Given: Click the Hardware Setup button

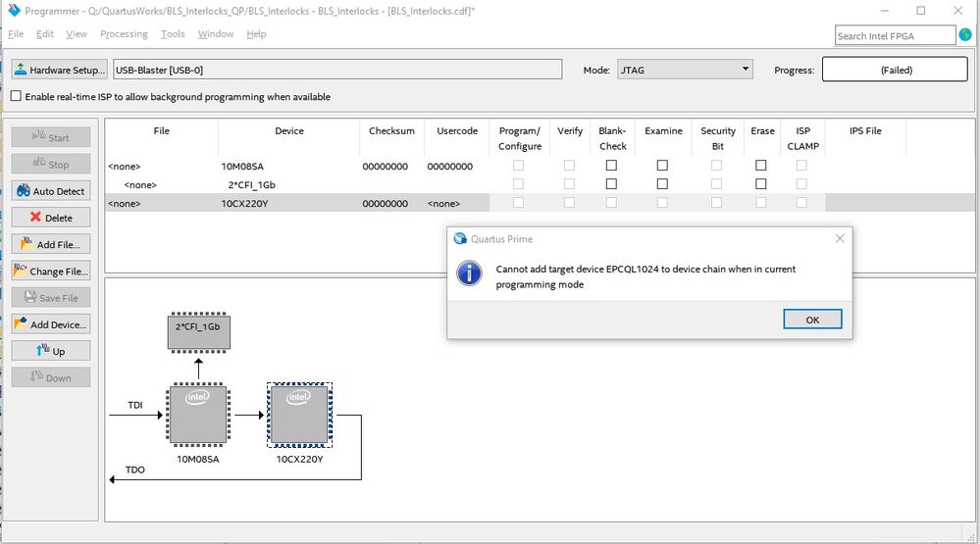Looking at the screenshot, I should pos(60,70).
